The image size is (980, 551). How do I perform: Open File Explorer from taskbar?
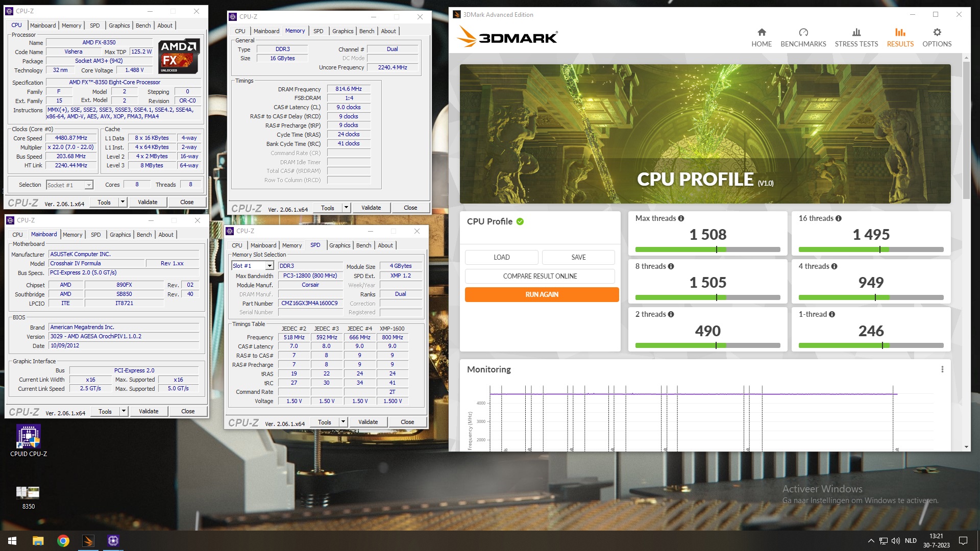click(x=38, y=541)
